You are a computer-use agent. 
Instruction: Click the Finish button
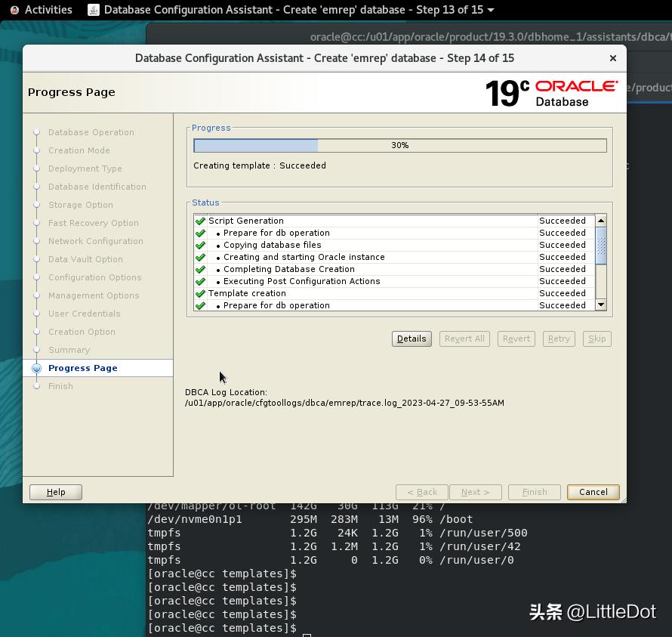(535, 492)
